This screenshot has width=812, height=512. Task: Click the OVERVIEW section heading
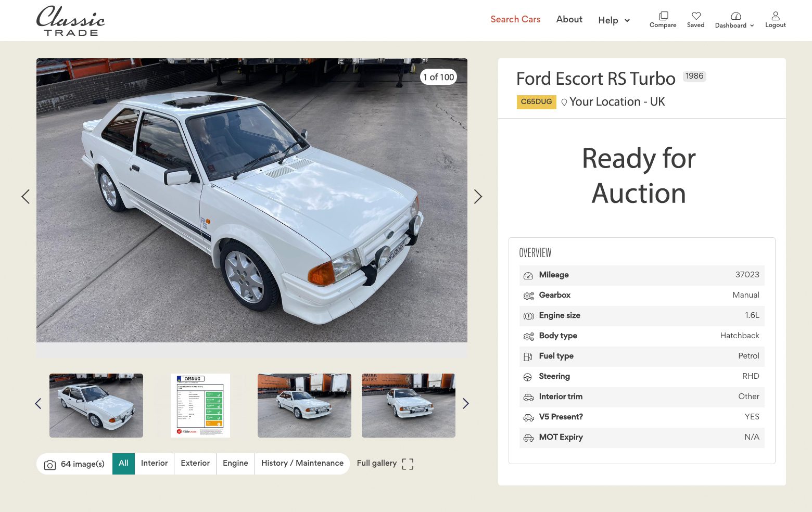[x=535, y=253]
